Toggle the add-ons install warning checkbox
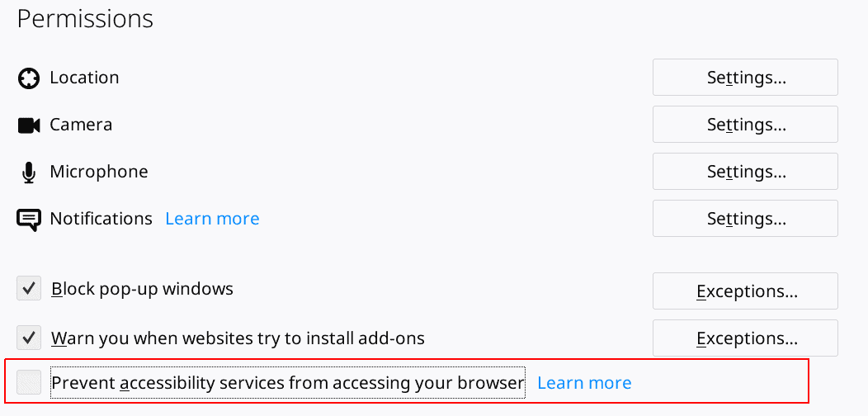 [x=29, y=338]
